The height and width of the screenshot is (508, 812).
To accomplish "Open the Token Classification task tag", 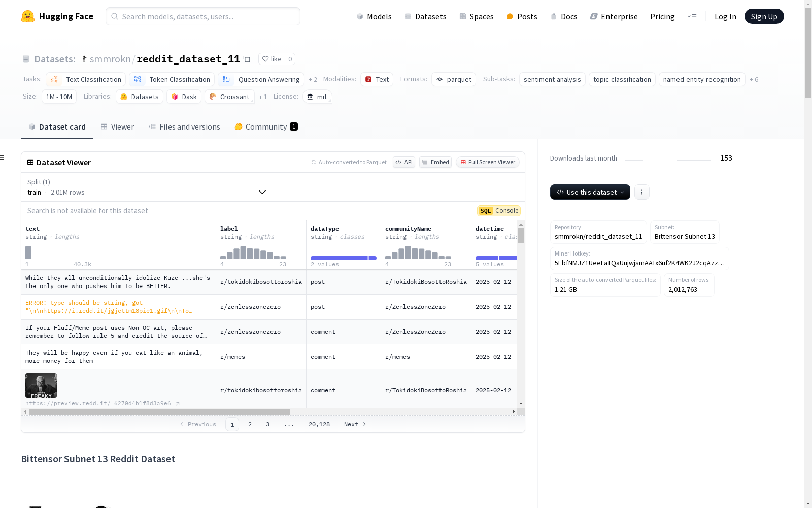I will pos(172,79).
